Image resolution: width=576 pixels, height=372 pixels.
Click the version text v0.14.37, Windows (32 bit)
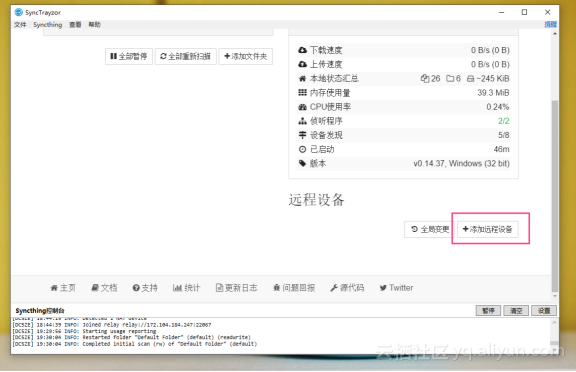click(x=461, y=163)
